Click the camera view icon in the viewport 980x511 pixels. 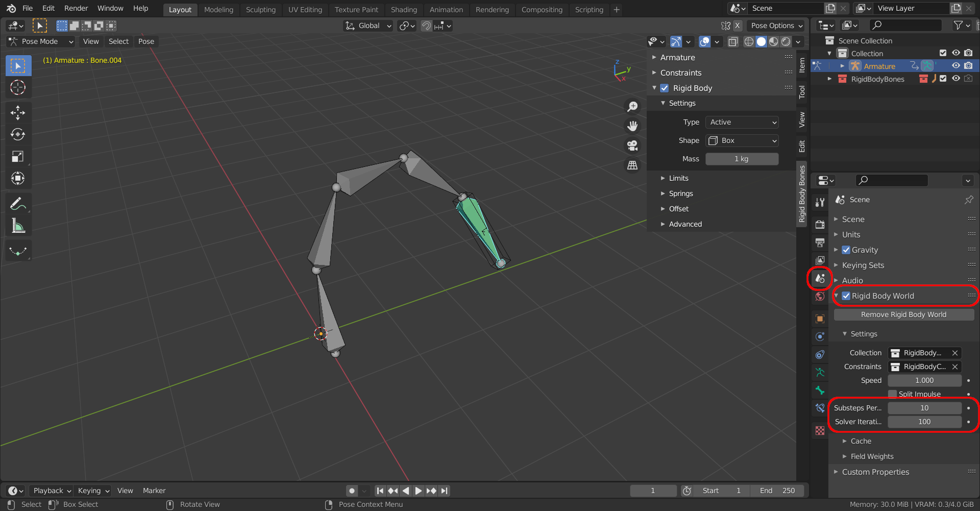coord(632,146)
